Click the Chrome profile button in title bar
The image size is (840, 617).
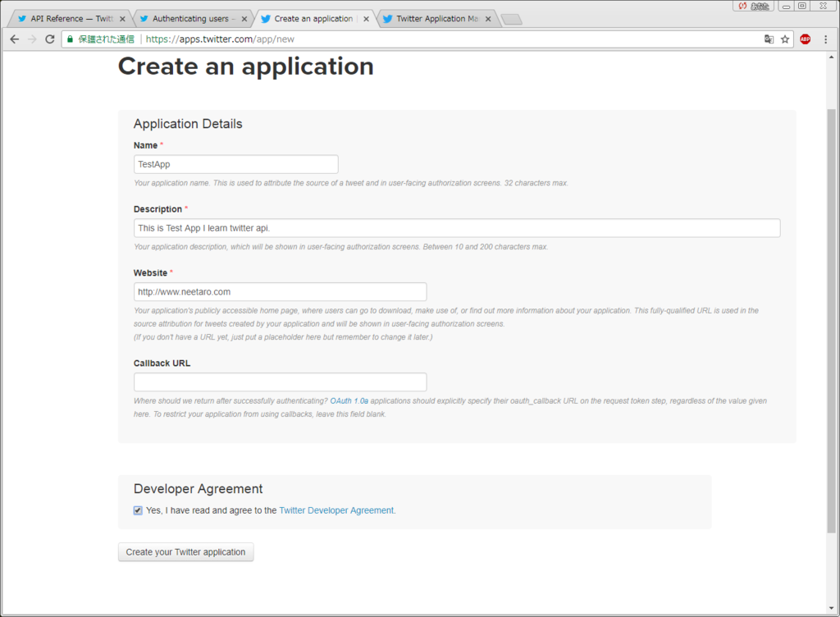[x=753, y=6]
